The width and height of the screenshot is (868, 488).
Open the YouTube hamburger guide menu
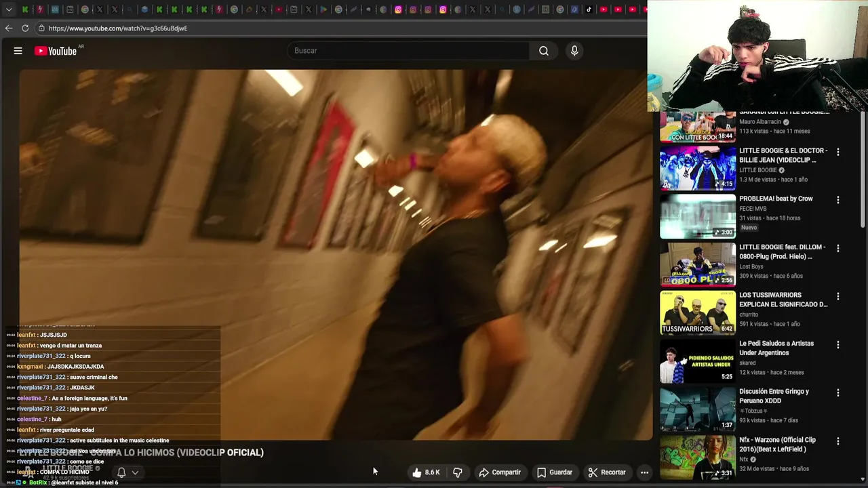click(x=18, y=51)
